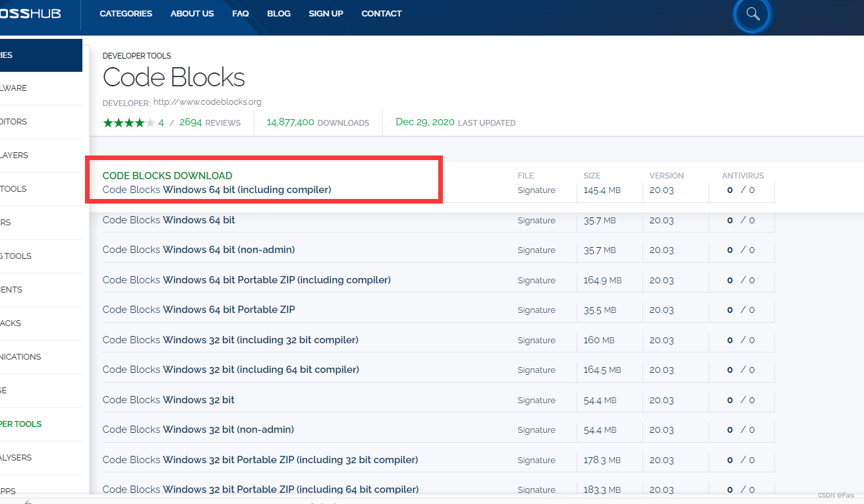Click the DEVELOPER TOOLS breadcrumb
This screenshot has height=504, width=864.
click(136, 56)
